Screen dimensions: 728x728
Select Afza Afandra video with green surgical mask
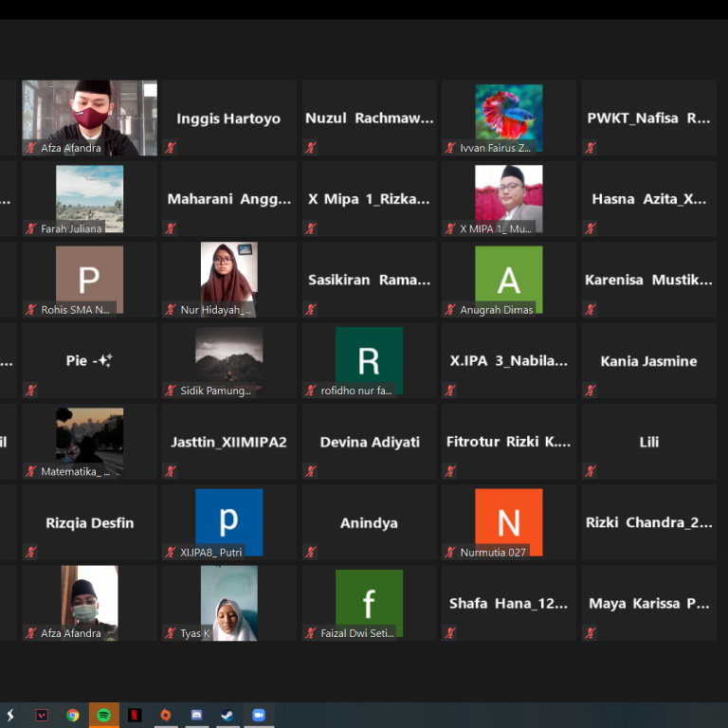90,603
